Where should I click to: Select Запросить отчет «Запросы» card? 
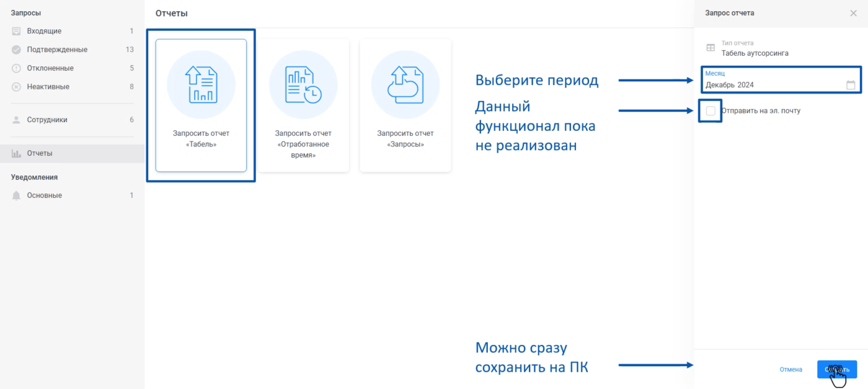tap(405, 105)
